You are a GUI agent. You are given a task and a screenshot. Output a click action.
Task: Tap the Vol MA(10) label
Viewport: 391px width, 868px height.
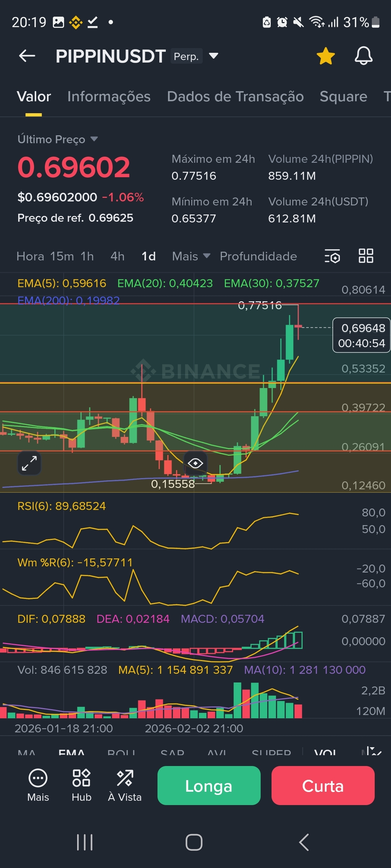coord(305,670)
